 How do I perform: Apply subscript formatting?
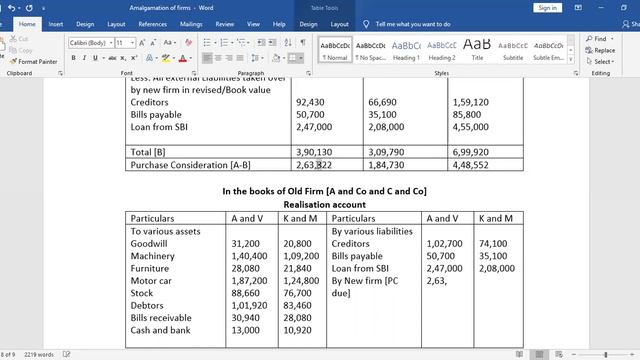[x=123, y=58]
